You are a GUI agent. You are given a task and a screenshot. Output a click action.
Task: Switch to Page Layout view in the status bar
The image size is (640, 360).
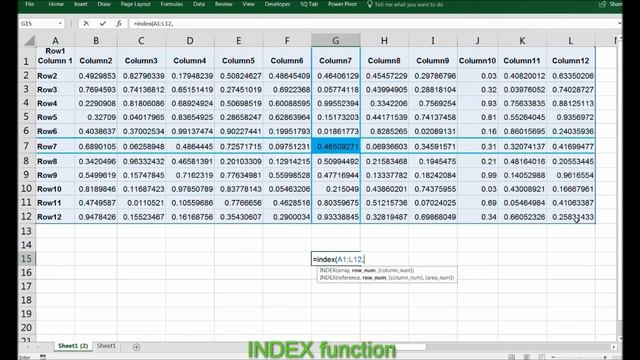pyautogui.click(x=527, y=357)
